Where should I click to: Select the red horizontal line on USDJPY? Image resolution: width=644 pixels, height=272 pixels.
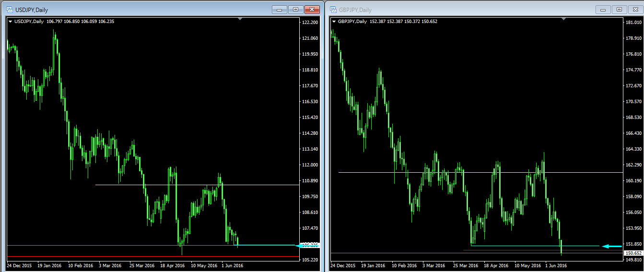click(x=144, y=257)
